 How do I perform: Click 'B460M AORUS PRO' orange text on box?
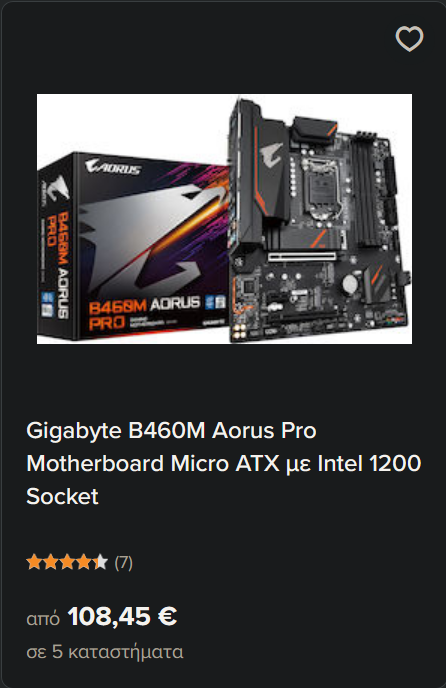coord(144,314)
